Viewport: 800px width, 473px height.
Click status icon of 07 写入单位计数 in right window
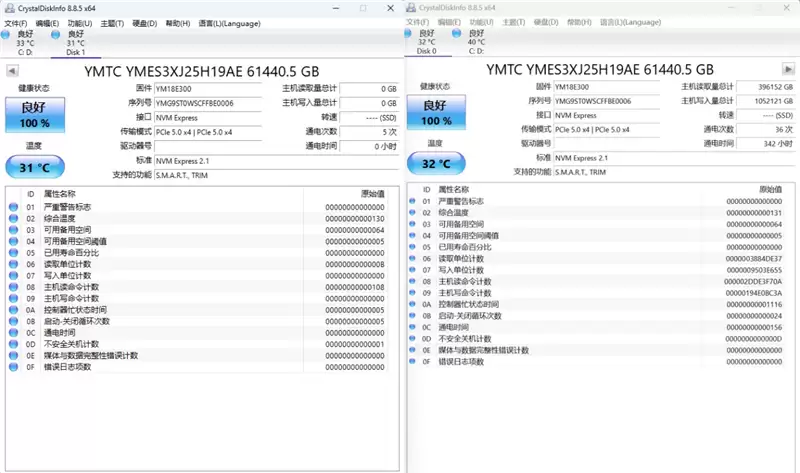point(412,270)
